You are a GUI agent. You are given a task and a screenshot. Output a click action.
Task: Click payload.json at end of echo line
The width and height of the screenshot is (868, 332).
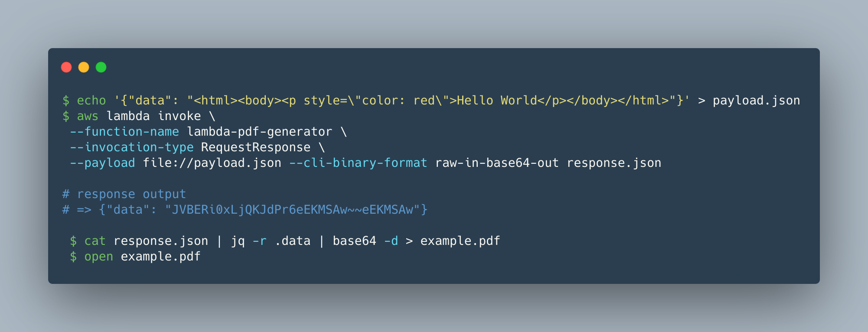pos(756,101)
